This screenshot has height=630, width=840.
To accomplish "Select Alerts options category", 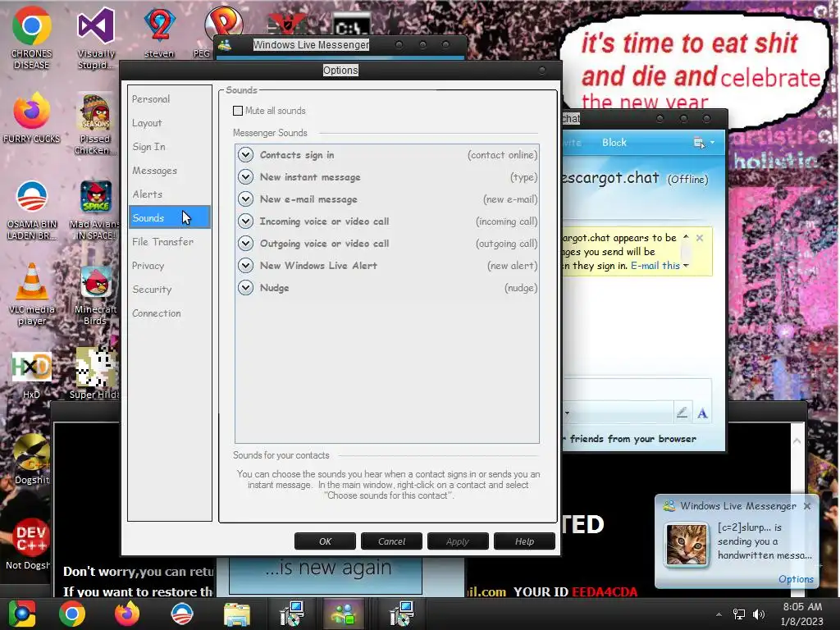I will click(169, 194).
